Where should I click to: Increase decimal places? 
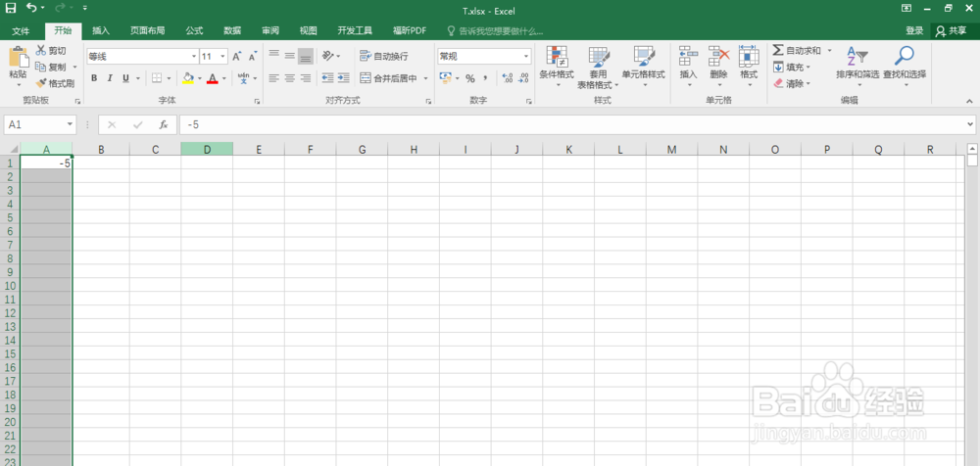click(508, 78)
